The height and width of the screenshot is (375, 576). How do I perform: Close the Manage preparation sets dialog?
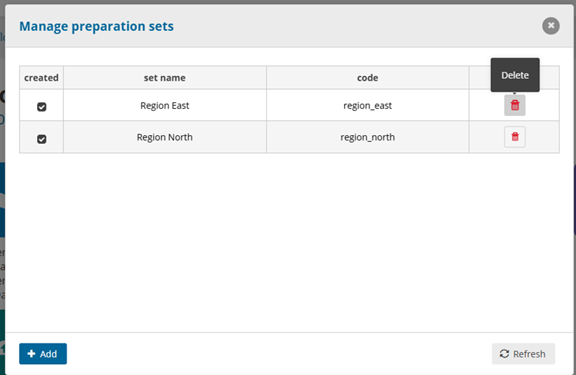pos(551,26)
